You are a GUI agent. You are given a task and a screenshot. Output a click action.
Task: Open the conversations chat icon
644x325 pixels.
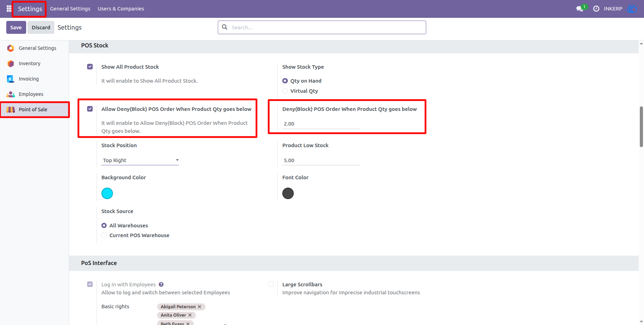click(580, 9)
